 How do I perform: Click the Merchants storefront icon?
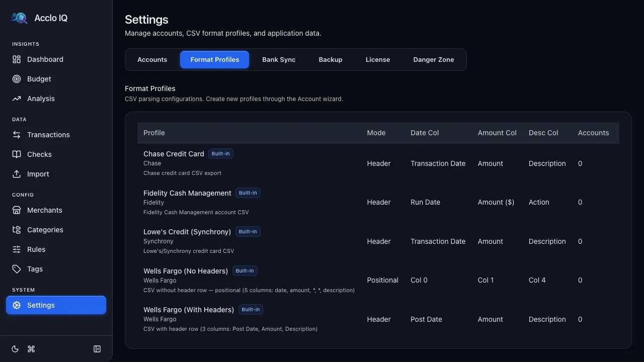17,210
